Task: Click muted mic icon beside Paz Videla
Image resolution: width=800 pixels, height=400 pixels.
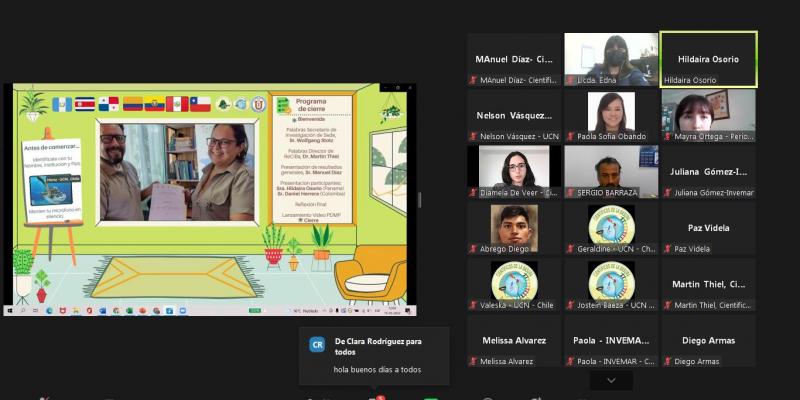Action: point(668,249)
